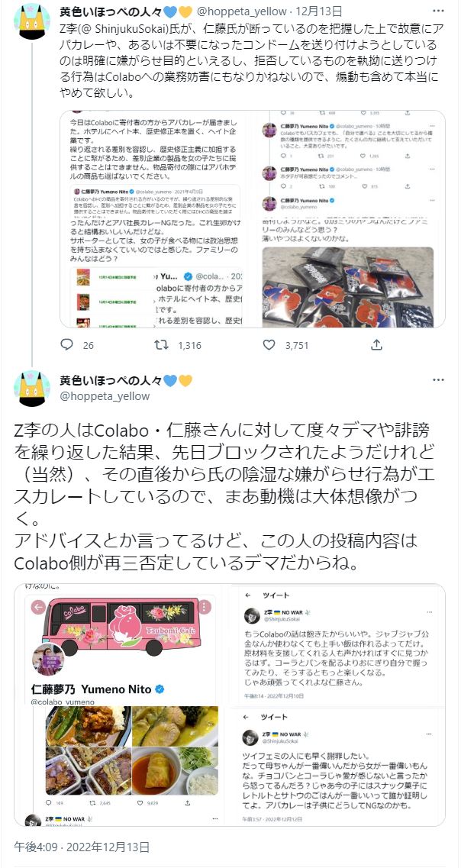461x868 pixels.
Task: Click the share icon under first tweet
Action: pyautogui.click(x=376, y=345)
